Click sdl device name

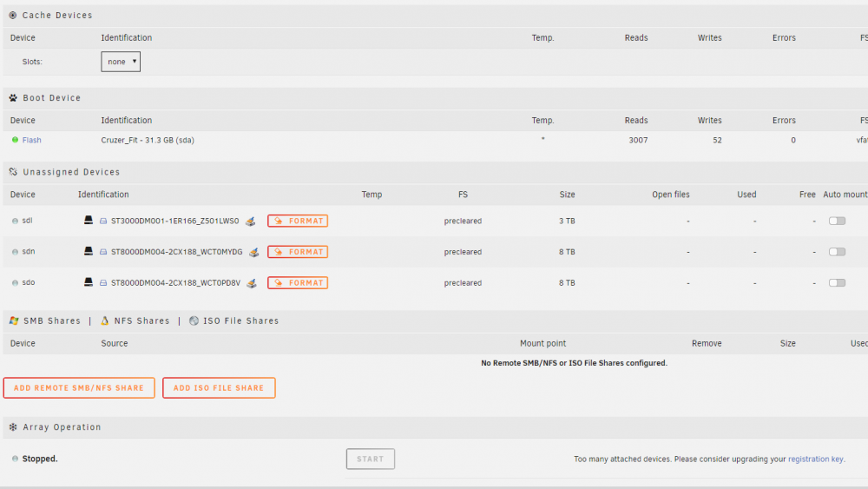27,221
